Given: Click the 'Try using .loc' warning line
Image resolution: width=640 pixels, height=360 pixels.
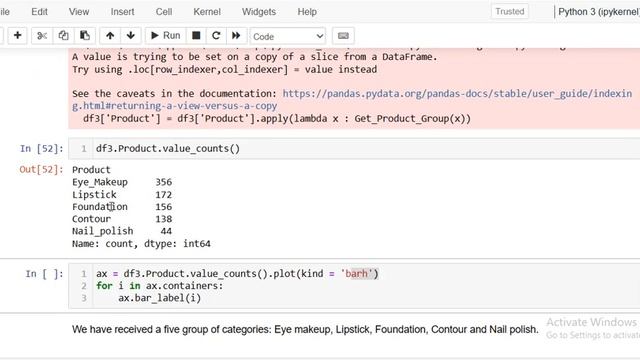Looking at the screenshot, I should point(224,69).
